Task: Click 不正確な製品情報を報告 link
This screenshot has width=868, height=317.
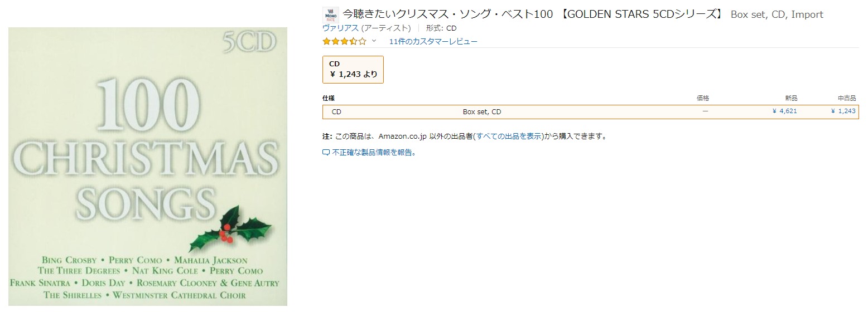Action: point(374,153)
